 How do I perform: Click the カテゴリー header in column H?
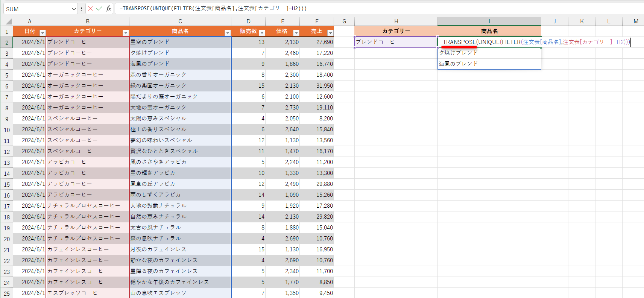point(396,31)
